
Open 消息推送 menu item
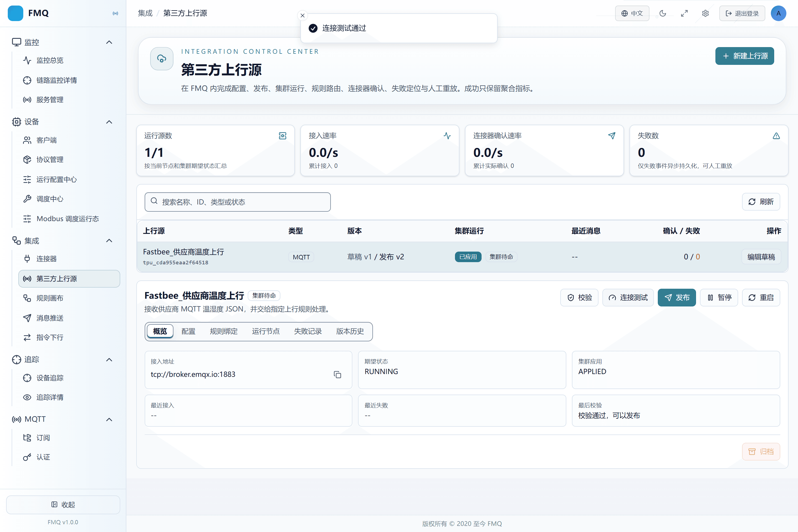(69, 318)
